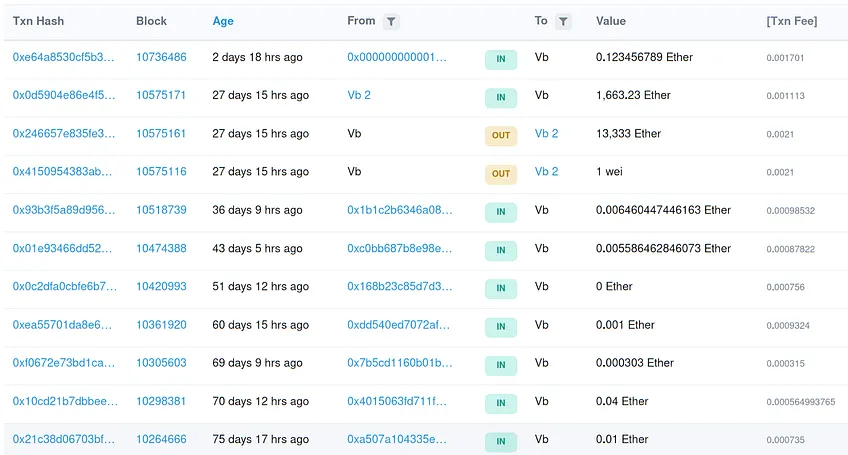
Task: Click the Value column header
Action: coord(611,21)
